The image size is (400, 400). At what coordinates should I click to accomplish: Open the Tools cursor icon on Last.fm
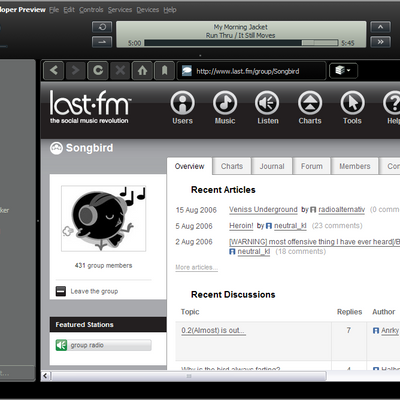pos(352,103)
